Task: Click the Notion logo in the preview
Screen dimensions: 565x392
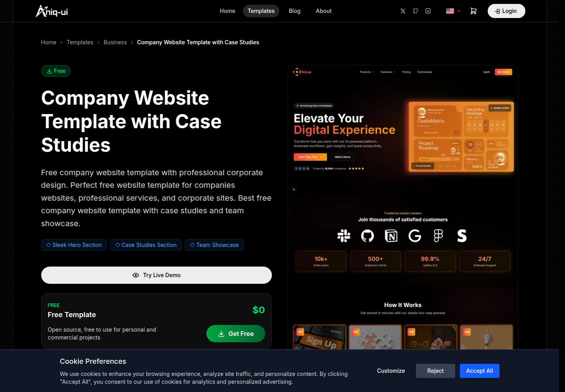Action: 391,236
